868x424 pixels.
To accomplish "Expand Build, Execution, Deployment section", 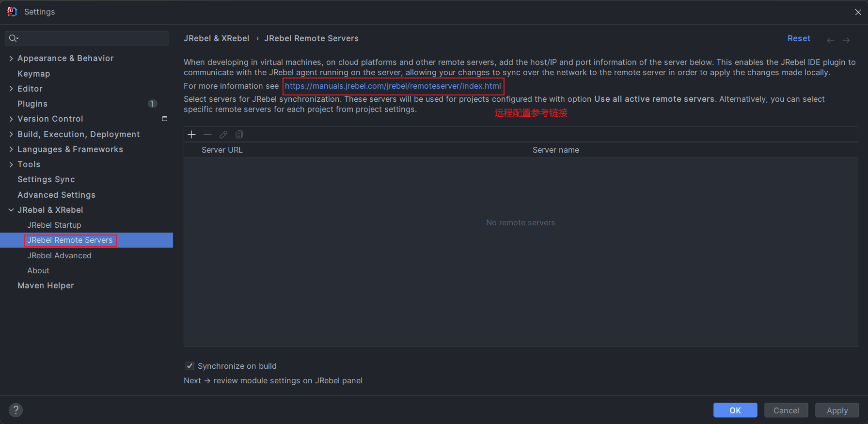I will pyautogui.click(x=11, y=134).
